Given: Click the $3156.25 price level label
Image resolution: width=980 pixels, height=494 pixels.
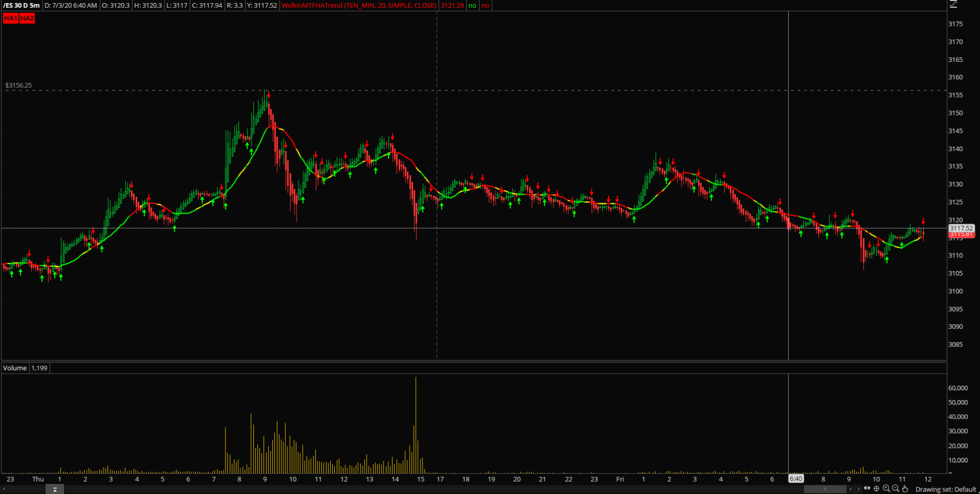Looking at the screenshot, I should pos(19,85).
